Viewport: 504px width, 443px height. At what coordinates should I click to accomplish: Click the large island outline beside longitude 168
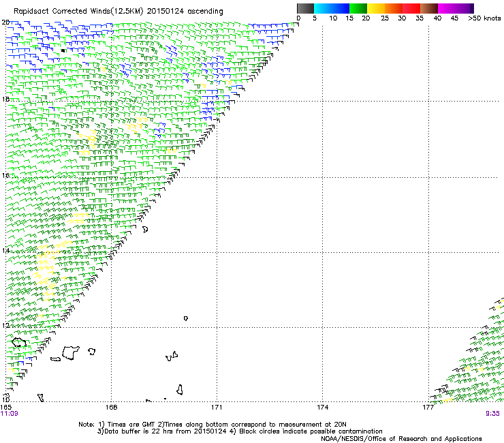click(71, 352)
